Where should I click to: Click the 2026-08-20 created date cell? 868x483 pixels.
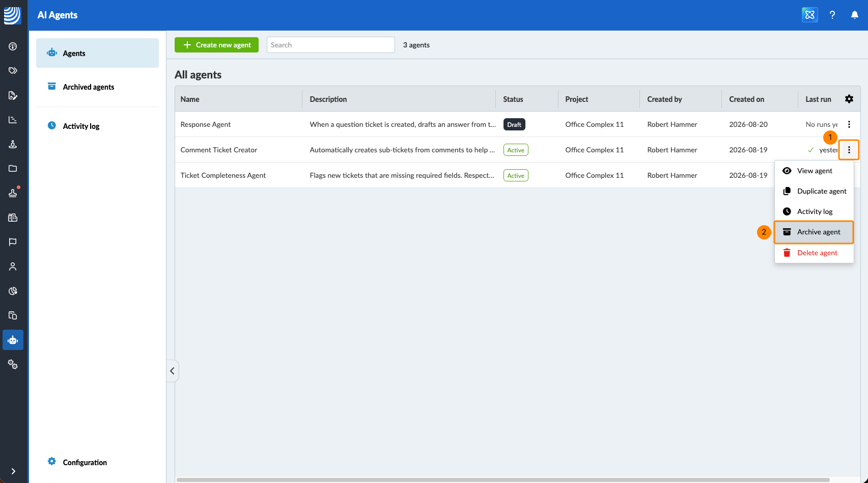coord(748,124)
